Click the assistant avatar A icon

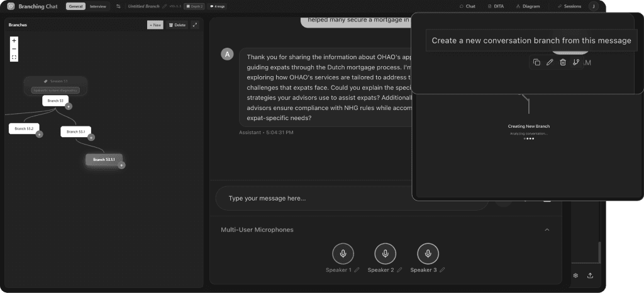(227, 53)
